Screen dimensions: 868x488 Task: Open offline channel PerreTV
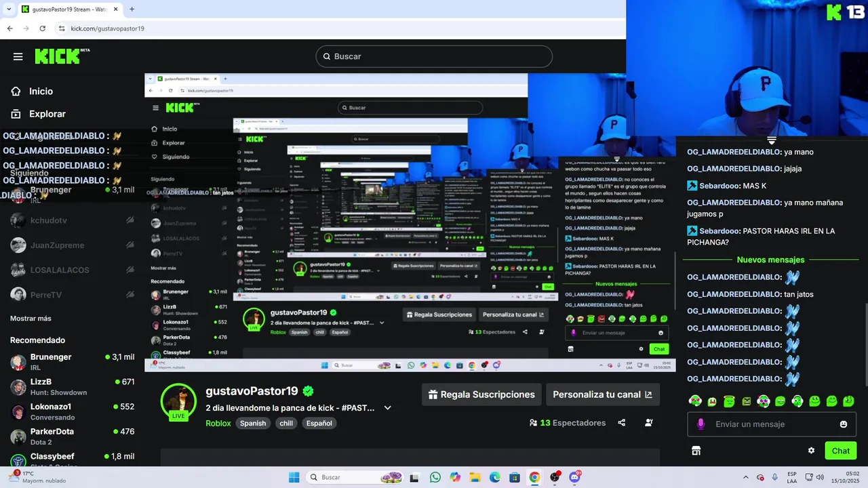tap(72, 295)
